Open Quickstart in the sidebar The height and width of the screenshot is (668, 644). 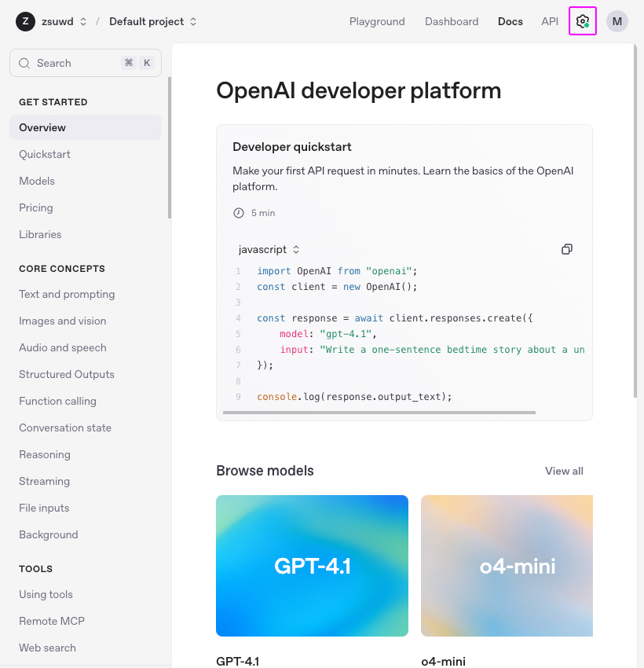(45, 154)
